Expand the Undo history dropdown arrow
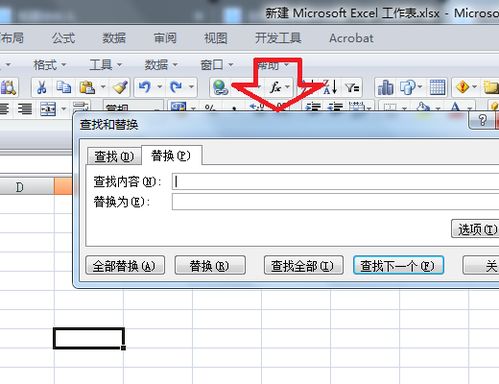 (160, 87)
